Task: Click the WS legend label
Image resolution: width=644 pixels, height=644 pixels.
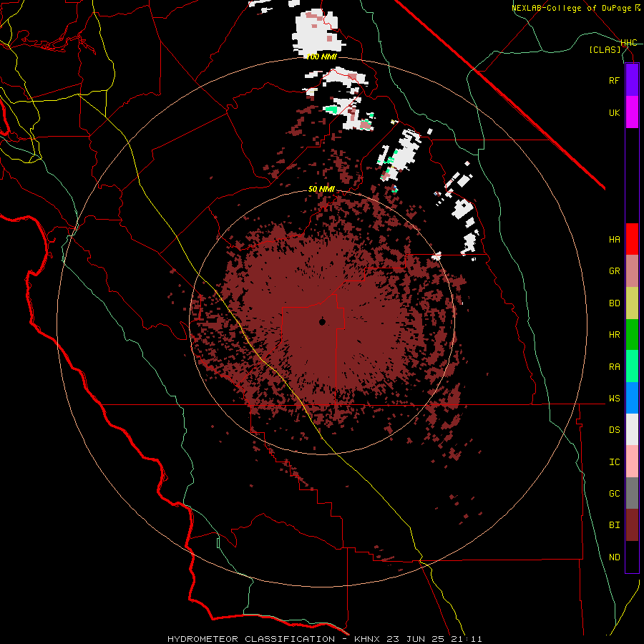Action: click(x=614, y=399)
